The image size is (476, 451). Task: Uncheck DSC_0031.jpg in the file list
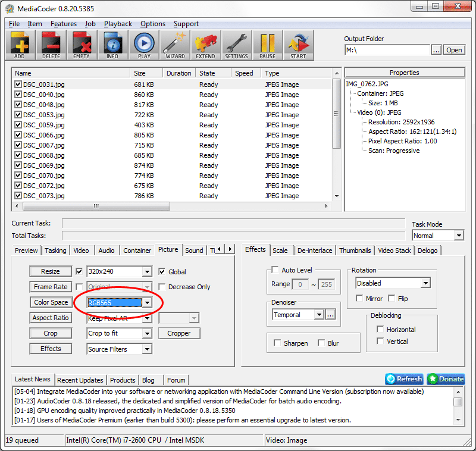click(x=18, y=84)
